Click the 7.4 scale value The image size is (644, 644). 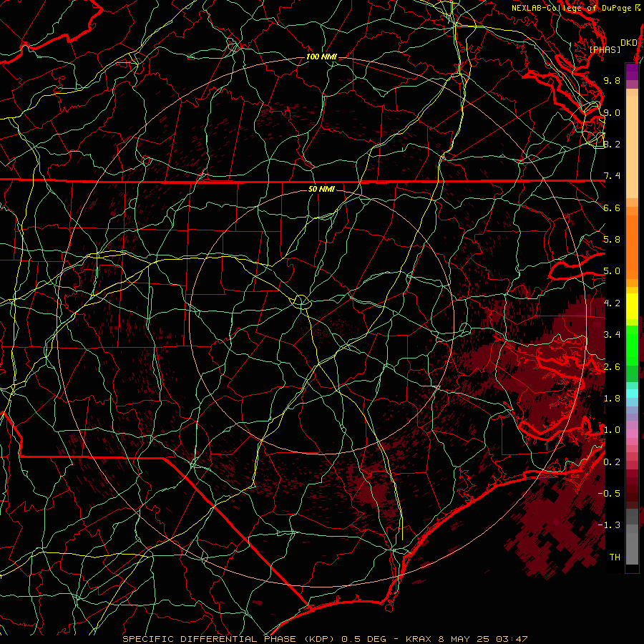[x=612, y=176]
